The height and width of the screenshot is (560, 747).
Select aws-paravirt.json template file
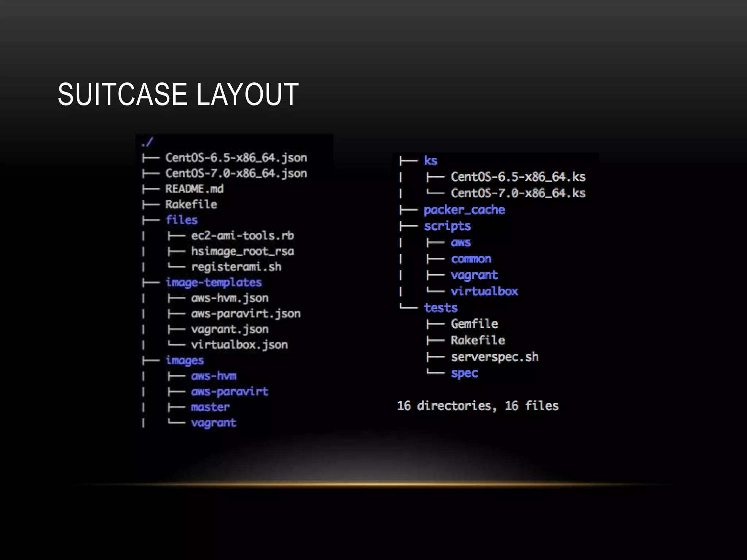point(246,314)
